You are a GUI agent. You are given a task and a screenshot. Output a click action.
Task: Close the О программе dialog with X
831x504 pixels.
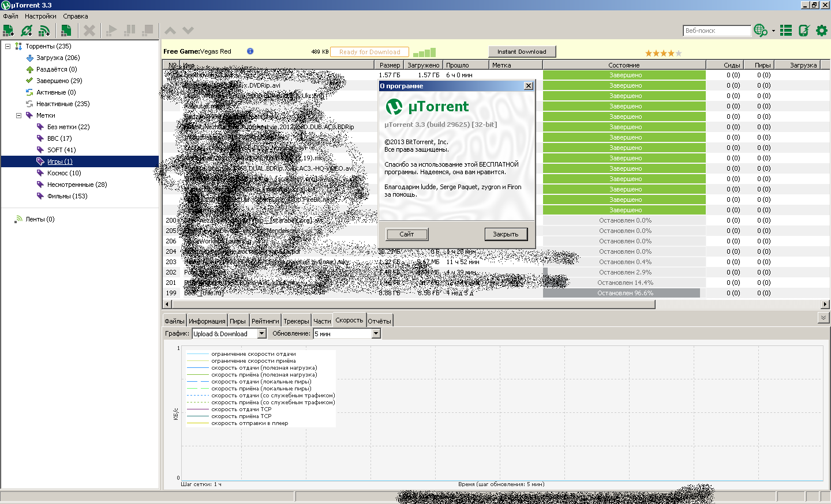[528, 86]
